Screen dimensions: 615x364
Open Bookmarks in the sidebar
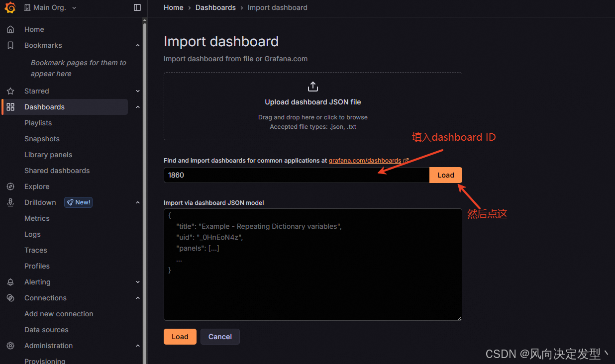pyautogui.click(x=43, y=45)
